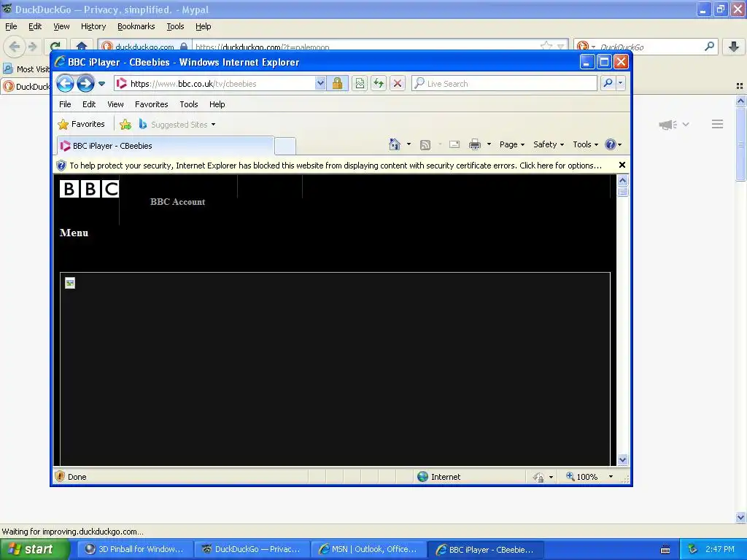Image resolution: width=747 pixels, height=560 pixels.
Task: Click the Read Mail icon
Action: [x=454, y=144]
